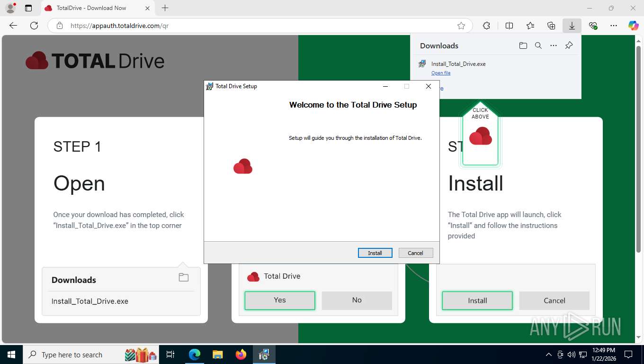
Task: Click the taskbar search box
Action: 92,355
